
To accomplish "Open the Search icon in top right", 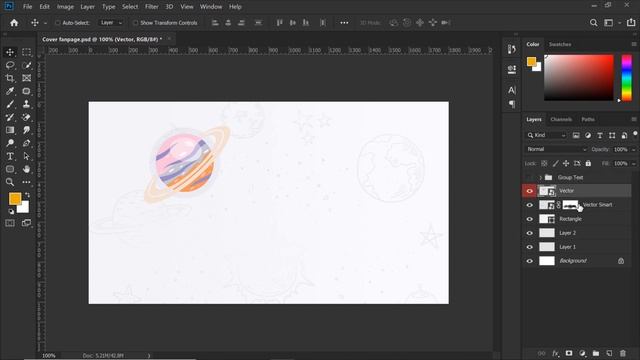I will coord(593,23).
